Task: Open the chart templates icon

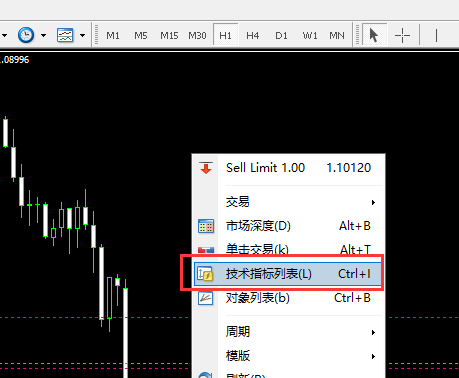Action: coord(65,35)
